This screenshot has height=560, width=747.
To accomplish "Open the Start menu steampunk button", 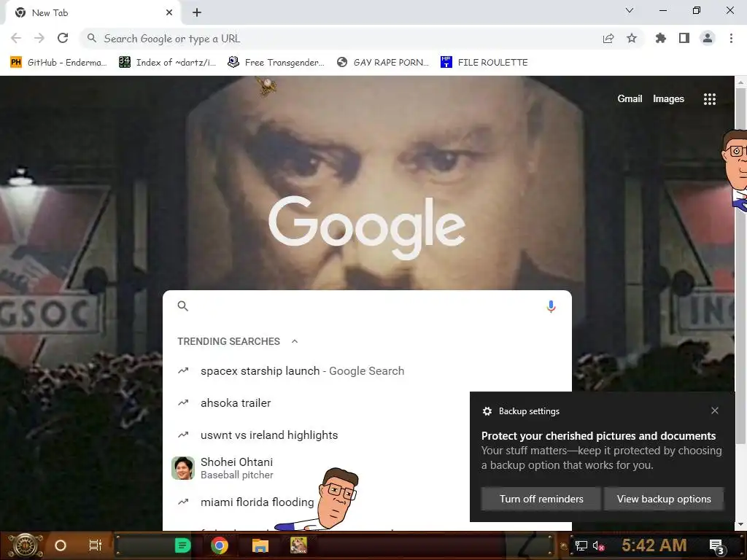I will click(26, 545).
